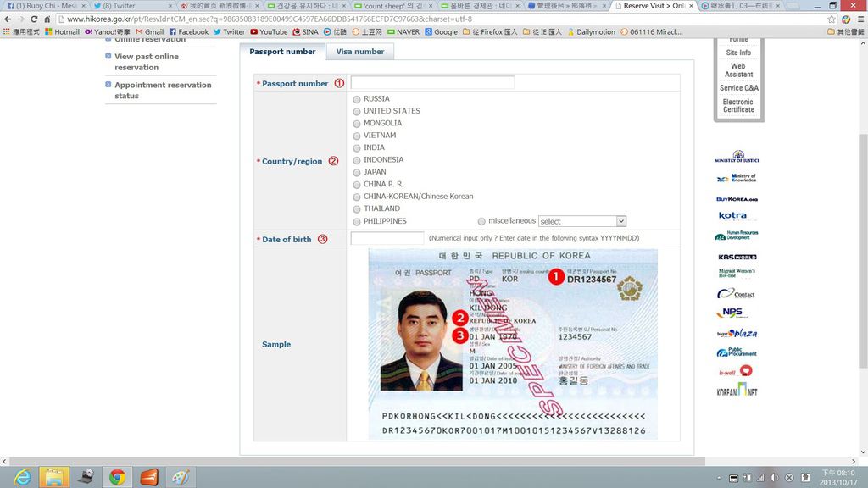Click vertical scrollbar down arrow
Viewport: 868px width, 488px height.
[863, 452]
